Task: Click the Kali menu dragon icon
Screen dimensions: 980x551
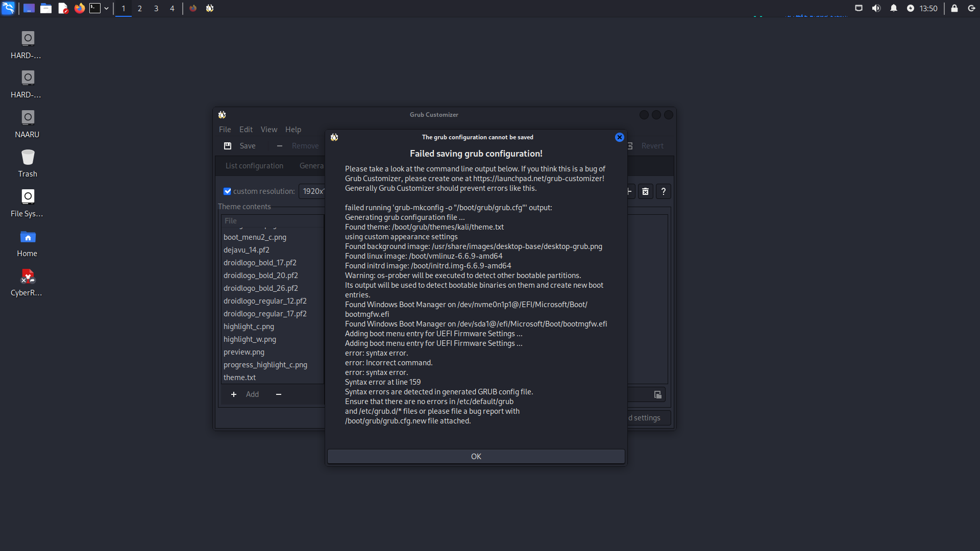Action: (8, 8)
